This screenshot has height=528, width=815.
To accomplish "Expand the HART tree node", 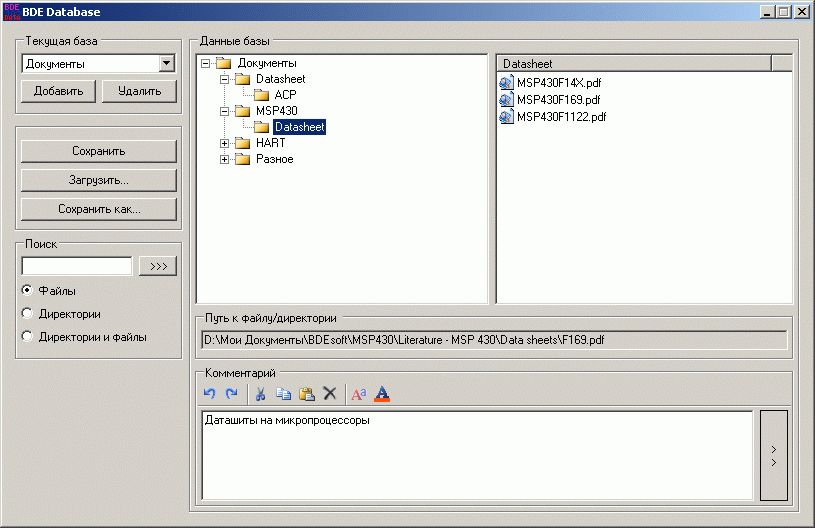I will click(225, 143).
